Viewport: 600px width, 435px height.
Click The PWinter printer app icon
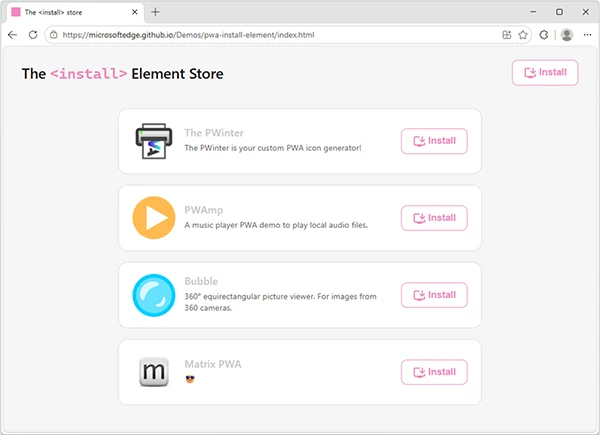click(154, 141)
